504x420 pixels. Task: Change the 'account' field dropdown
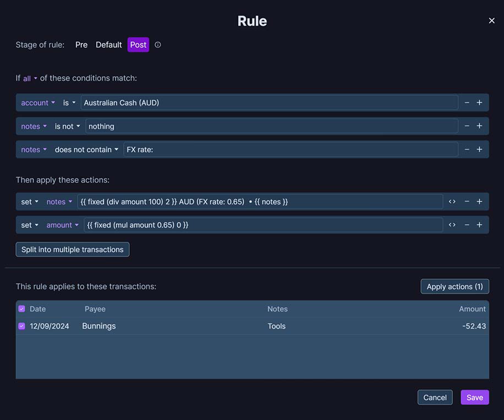point(38,103)
